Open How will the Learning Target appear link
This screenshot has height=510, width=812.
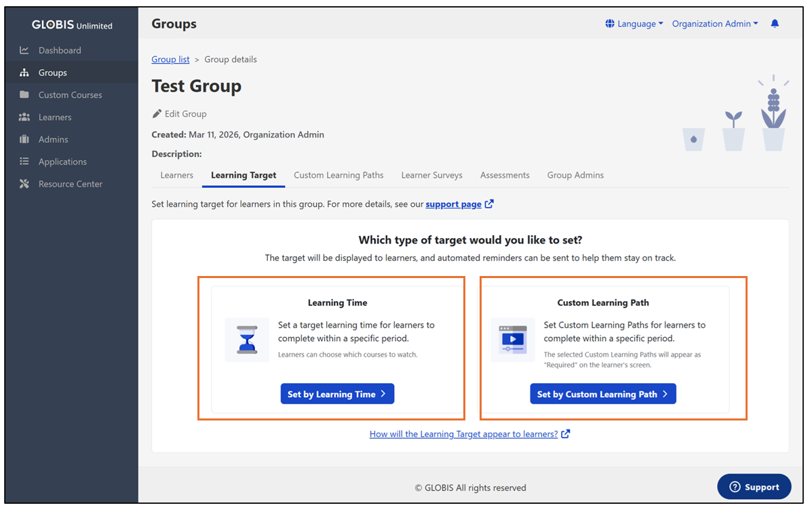[463, 434]
